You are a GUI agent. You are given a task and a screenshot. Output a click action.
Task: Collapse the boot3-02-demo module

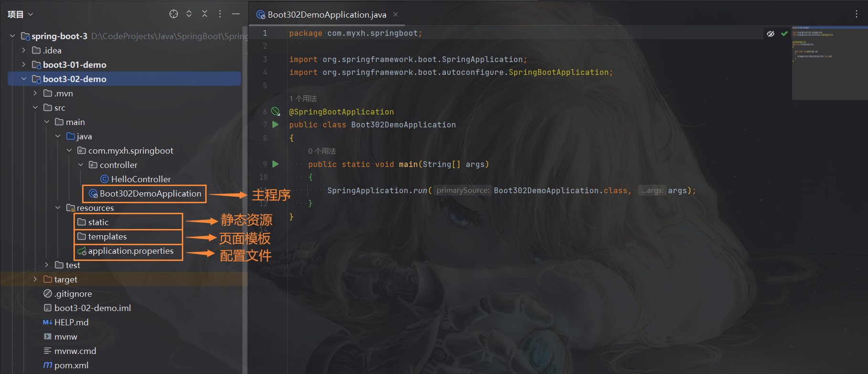[24, 79]
